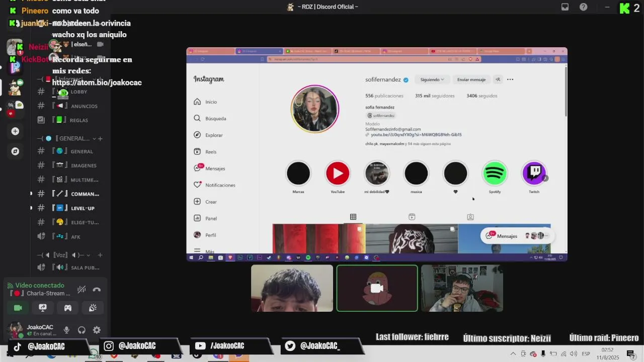Open the Discord soundboard button
This screenshot has height=362, width=644.
[93, 308]
